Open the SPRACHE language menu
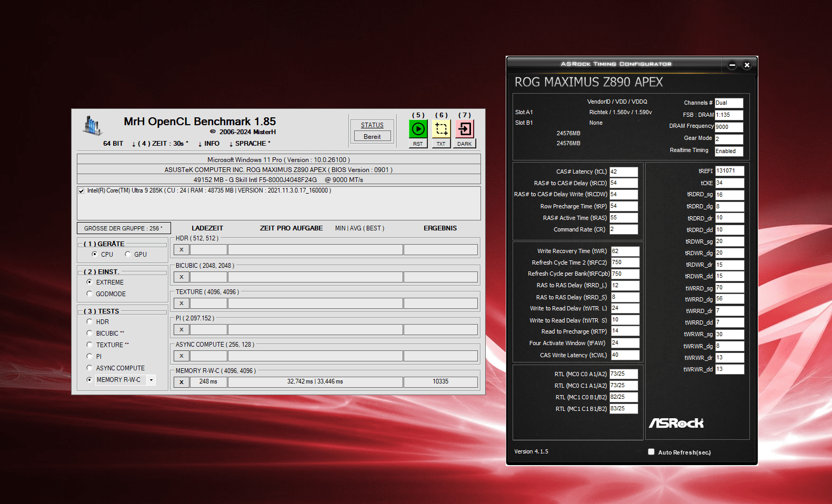832x504 pixels. click(250, 144)
